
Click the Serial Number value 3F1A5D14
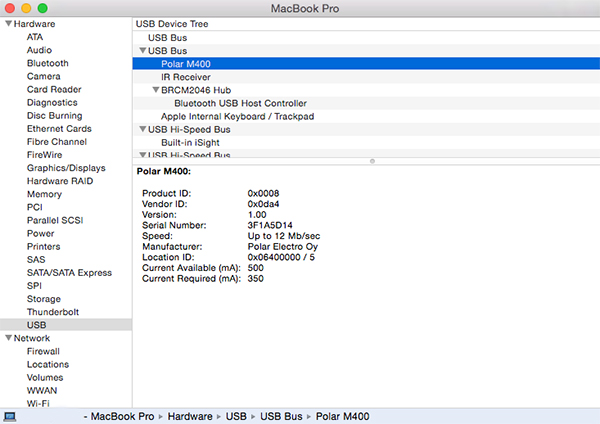tap(270, 225)
